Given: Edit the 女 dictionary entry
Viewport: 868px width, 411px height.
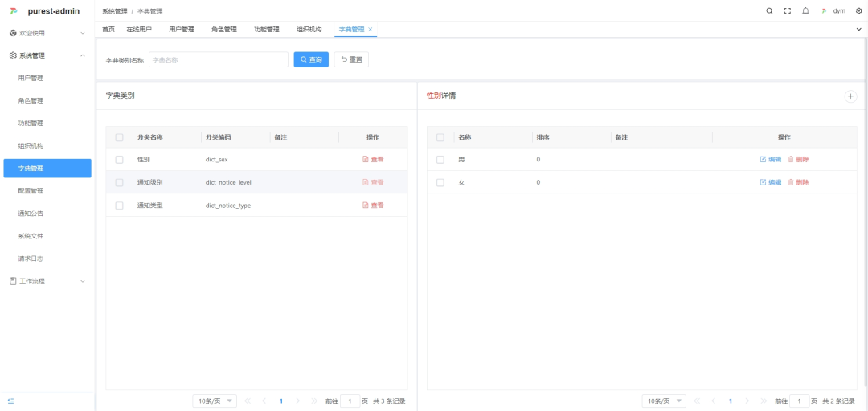Looking at the screenshot, I should pyautogui.click(x=771, y=182).
